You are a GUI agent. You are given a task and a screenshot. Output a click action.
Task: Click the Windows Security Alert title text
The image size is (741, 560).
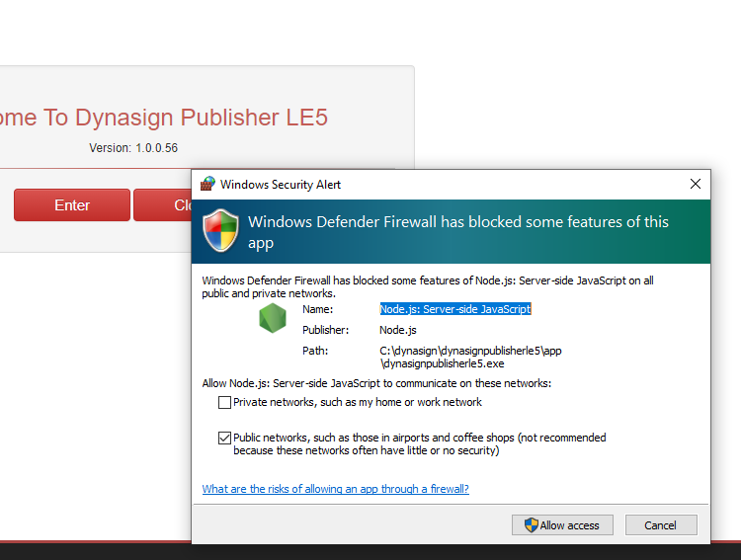(x=281, y=185)
